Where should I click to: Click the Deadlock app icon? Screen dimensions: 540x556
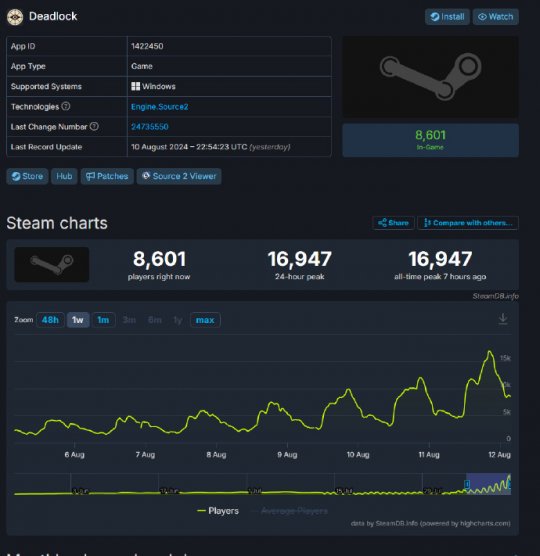(15, 17)
